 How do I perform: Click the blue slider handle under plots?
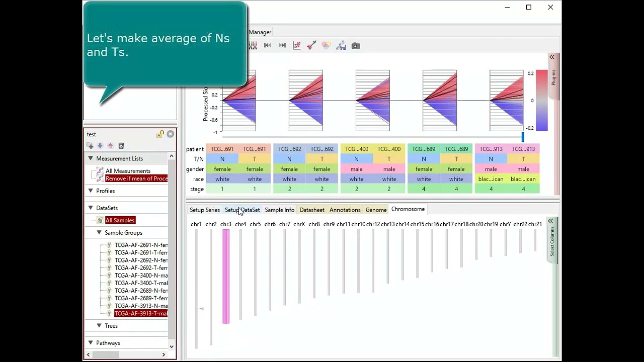coord(522,137)
